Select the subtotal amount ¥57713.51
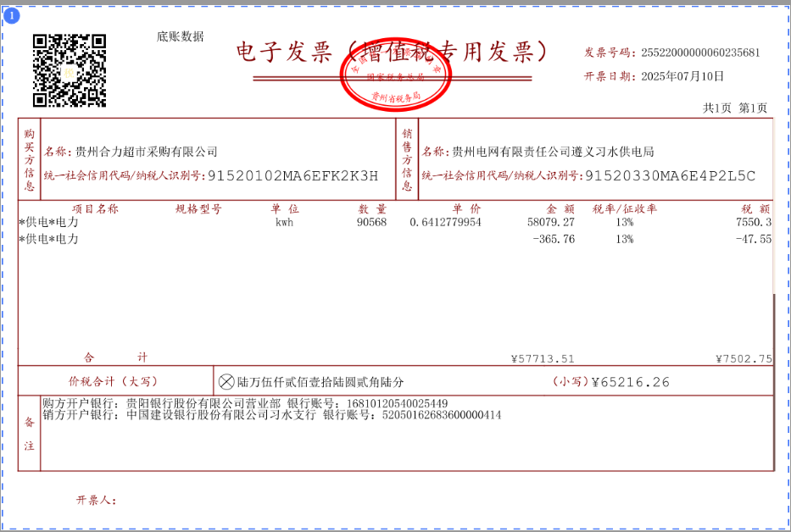 543,358
